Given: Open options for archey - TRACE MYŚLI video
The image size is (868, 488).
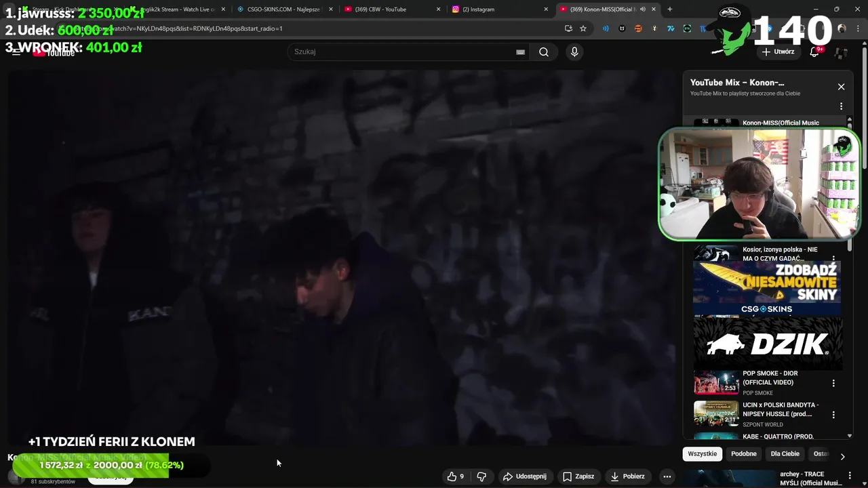Looking at the screenshot, I should pos(850,476).
